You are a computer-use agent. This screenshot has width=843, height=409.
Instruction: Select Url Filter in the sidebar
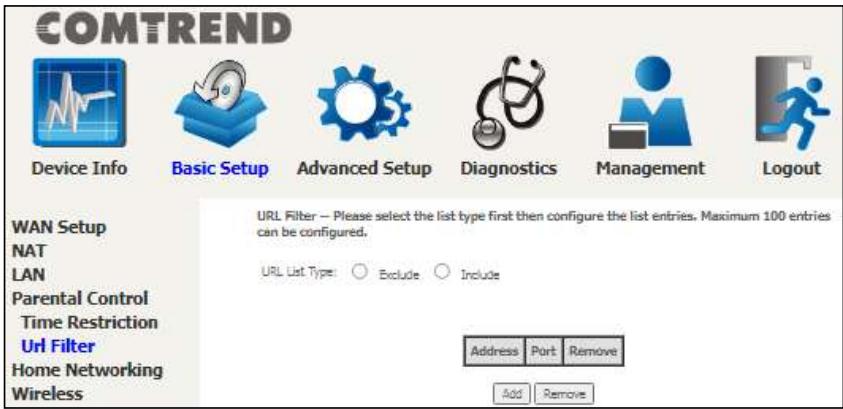(x=58, y=346)
